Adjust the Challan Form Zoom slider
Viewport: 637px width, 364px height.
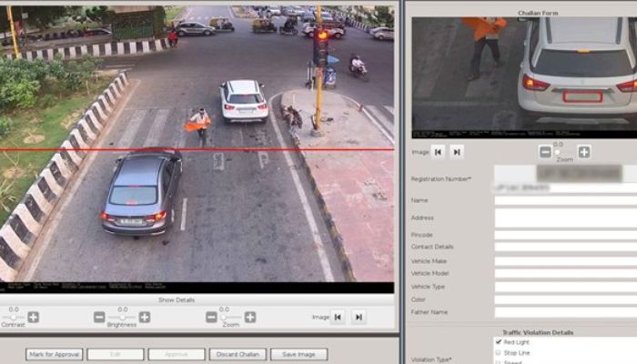click(x=558, y=152)
